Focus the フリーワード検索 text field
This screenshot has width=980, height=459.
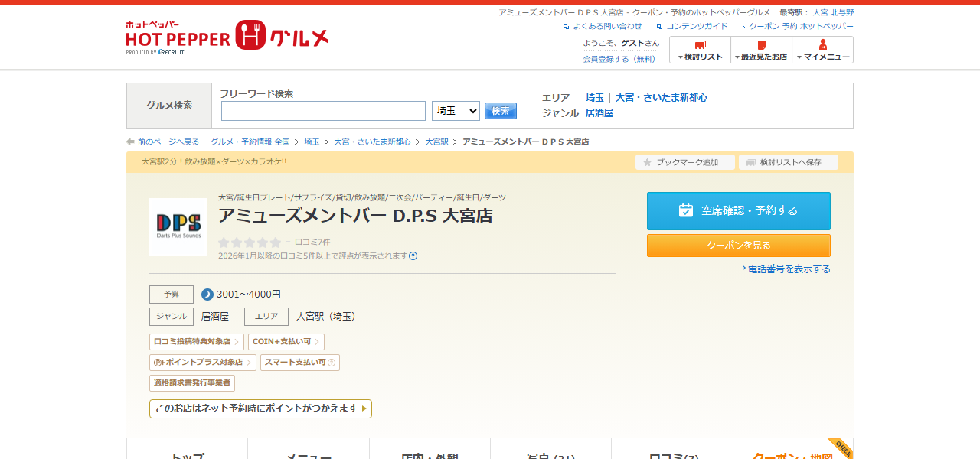coord(323,111)
